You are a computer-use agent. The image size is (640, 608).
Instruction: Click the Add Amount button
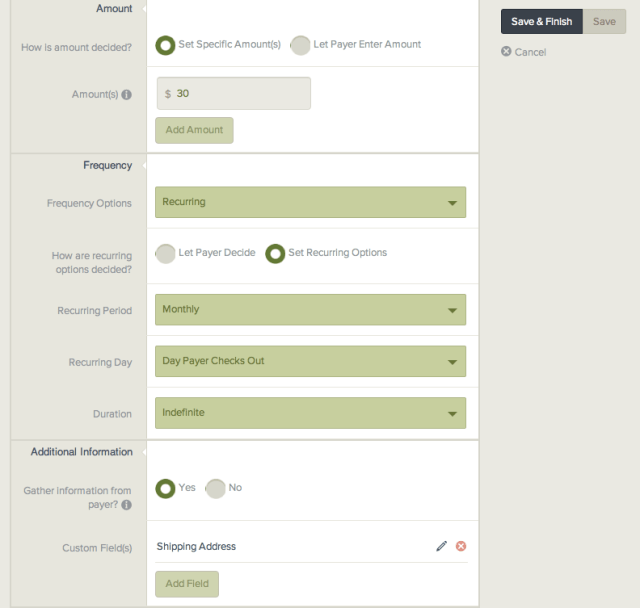[x=194, y=131]
